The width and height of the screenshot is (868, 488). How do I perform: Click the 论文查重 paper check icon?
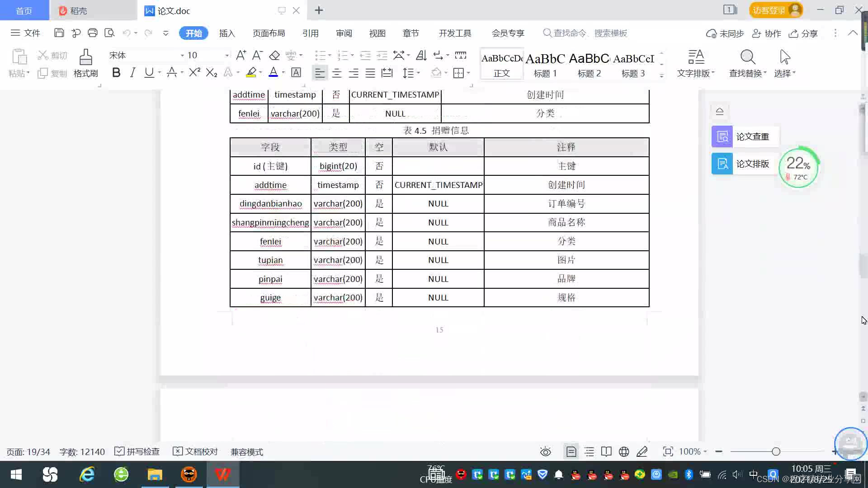click(x=722, y=136)
